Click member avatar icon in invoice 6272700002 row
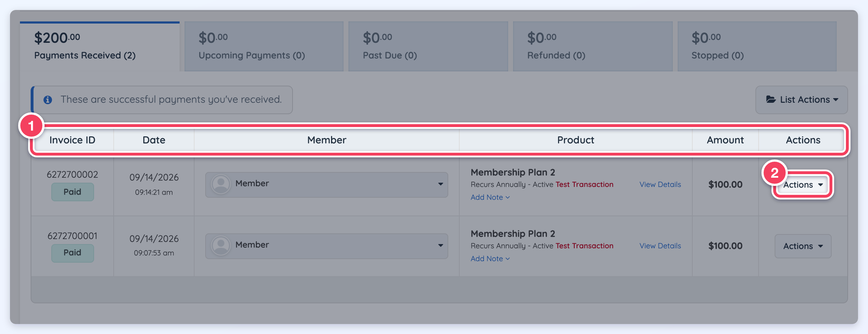The height and width of the screenshot is (334, 868). [221, 184]
